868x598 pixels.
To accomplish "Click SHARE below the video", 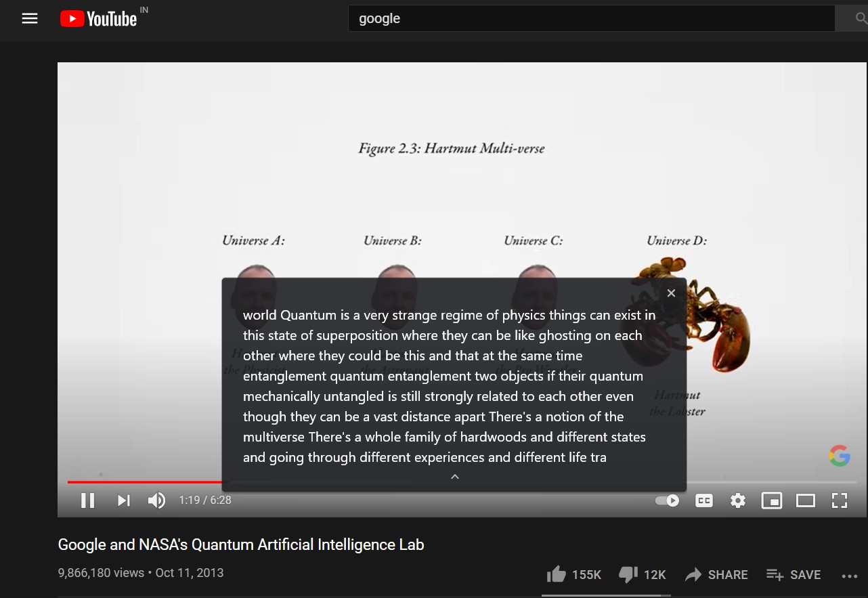I will [716, 574].
